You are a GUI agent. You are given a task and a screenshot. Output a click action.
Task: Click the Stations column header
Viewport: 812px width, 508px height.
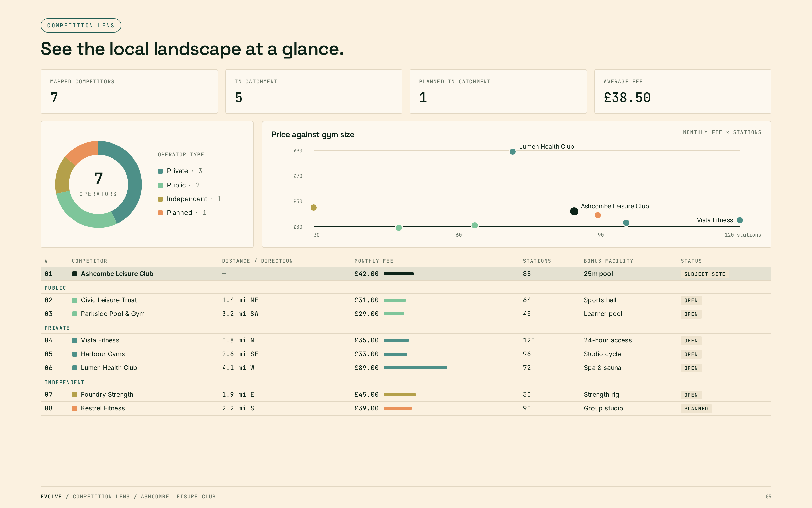tap(537, 261)
